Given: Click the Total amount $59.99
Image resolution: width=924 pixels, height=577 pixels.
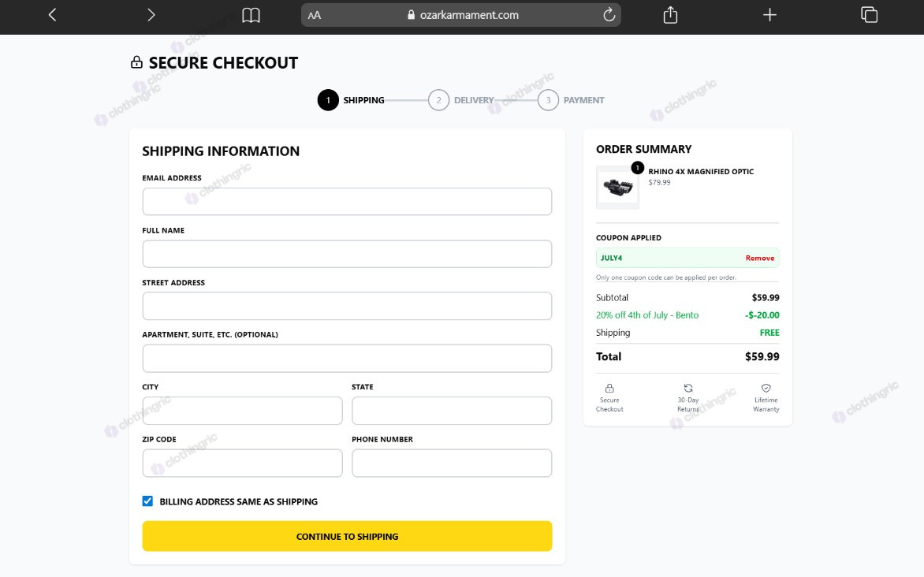Looking at the screenshot, I should 762,356.
